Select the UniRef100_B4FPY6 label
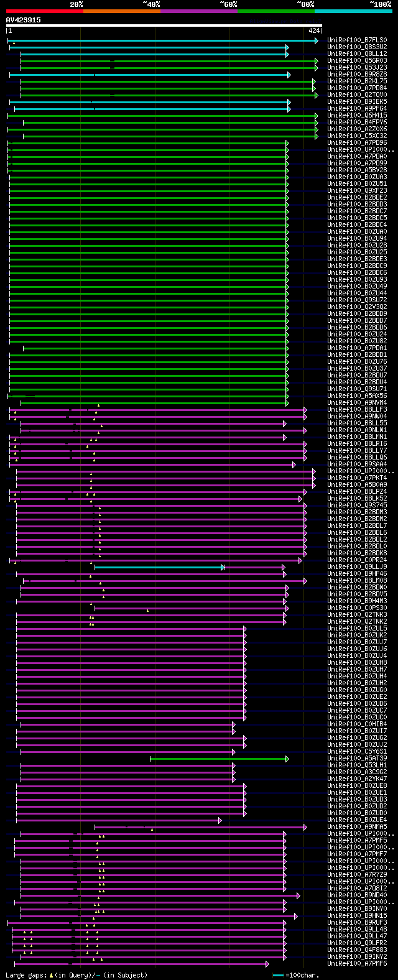The width and height of the screenshot is (398, 980). (357, 122)
